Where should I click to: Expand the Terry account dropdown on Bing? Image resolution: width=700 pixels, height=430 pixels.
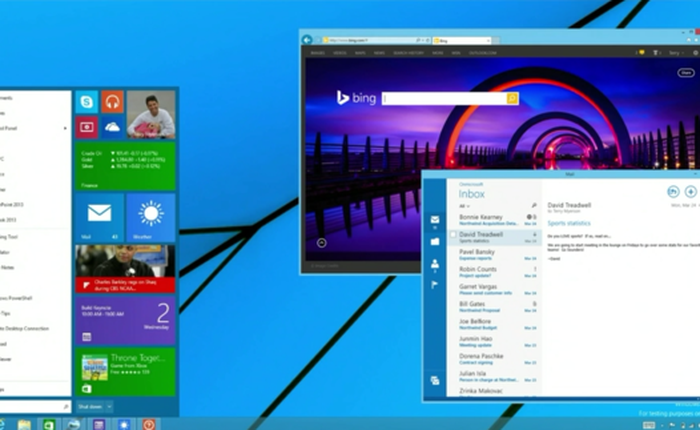[676, 53]
